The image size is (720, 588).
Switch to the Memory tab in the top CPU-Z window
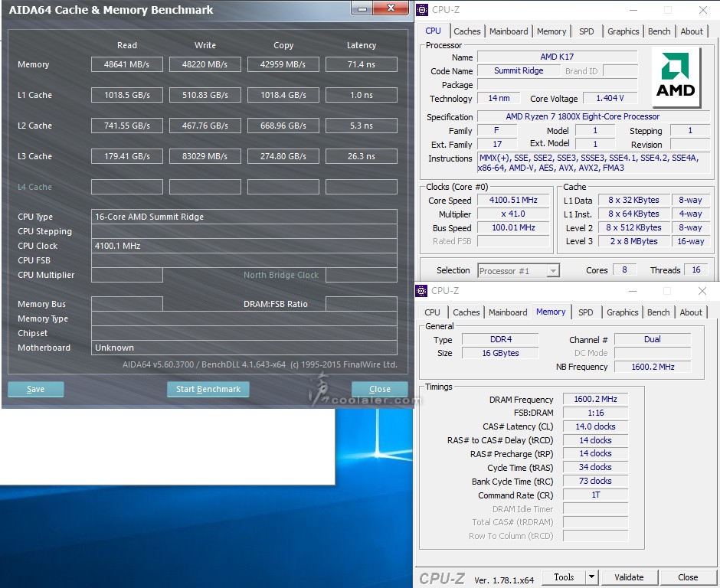pos(551,31)
